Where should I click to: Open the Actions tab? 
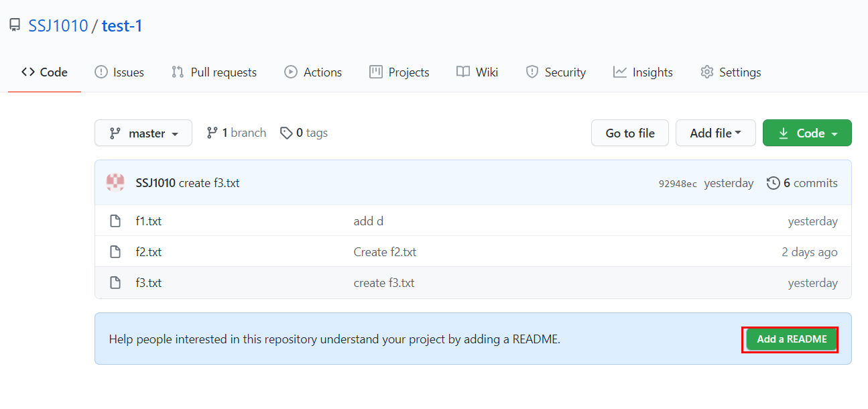point(313,72)
